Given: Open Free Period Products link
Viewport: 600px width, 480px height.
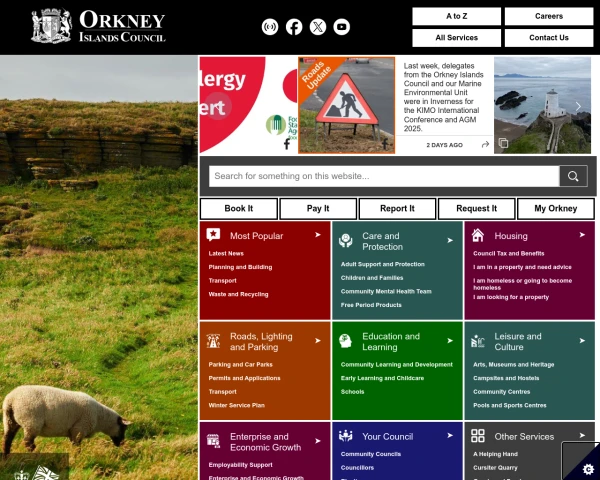Looking at the screenshot, I should (371, 305).
